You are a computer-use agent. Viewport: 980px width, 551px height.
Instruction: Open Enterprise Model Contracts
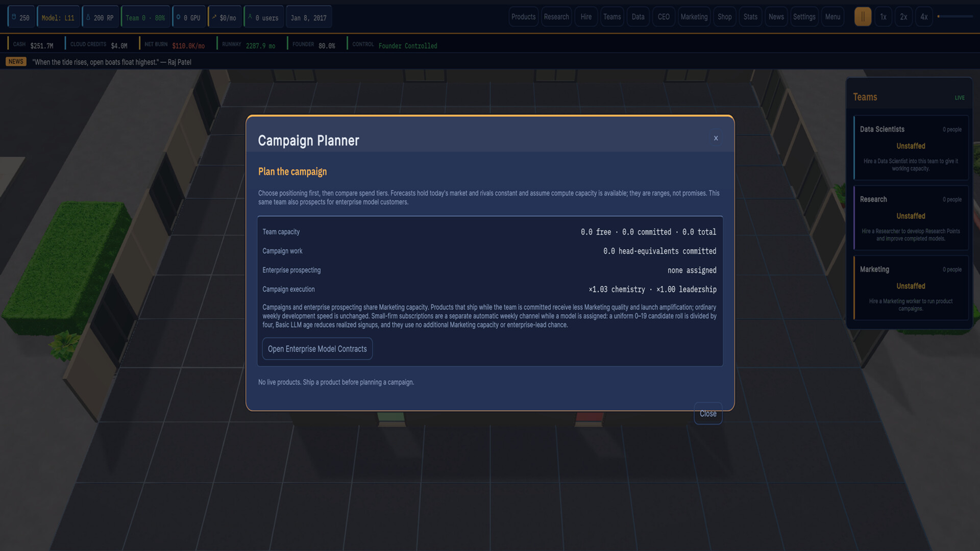point(317,349)
